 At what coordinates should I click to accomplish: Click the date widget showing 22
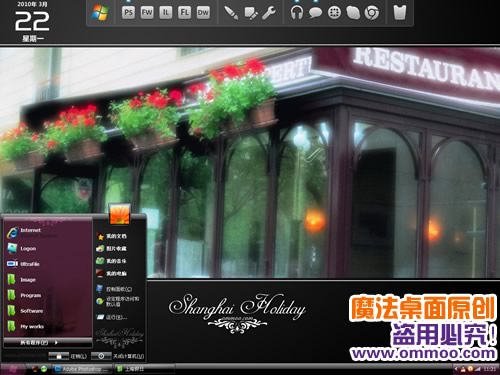point(32,22)
